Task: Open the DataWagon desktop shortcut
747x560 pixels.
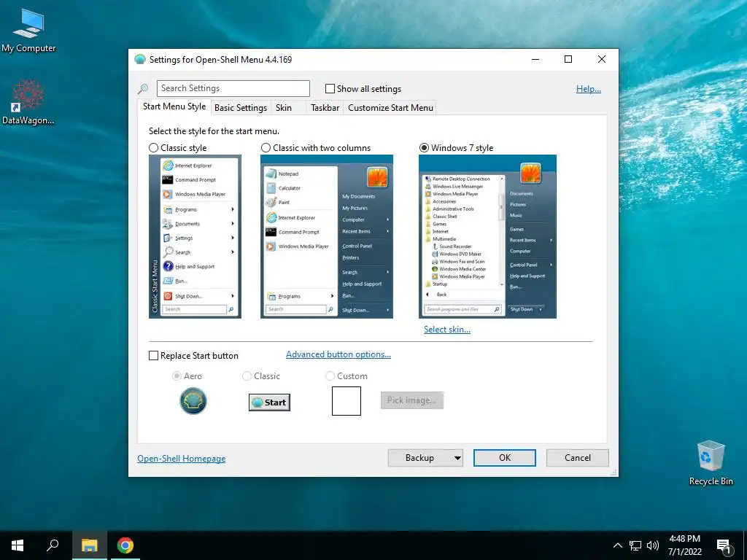Action: (x=28, y=102)
